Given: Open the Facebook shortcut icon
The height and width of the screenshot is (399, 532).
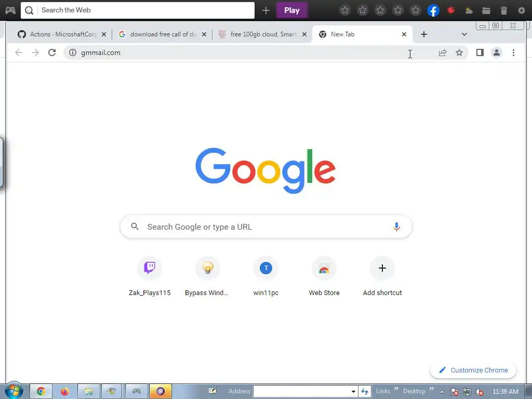Looking at the screenshot, I should (x=433, y=10).
